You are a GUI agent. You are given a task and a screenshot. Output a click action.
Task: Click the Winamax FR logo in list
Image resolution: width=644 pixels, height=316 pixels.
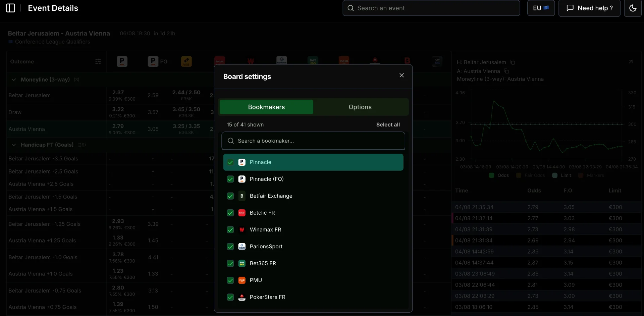[x=242, y=230]
